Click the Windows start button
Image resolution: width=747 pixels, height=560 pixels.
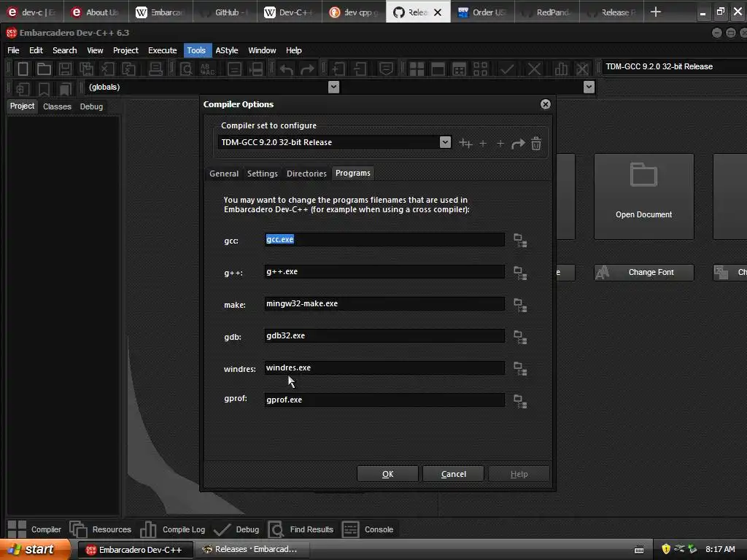34,550
